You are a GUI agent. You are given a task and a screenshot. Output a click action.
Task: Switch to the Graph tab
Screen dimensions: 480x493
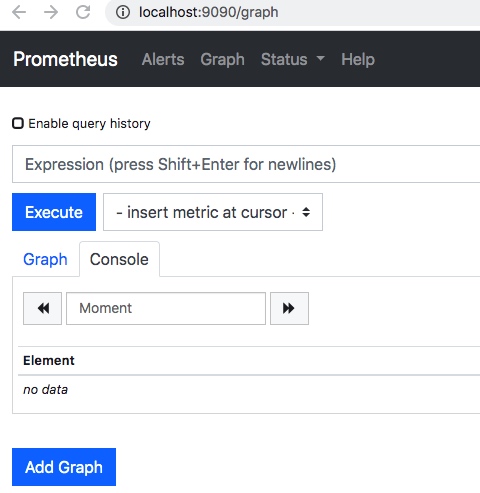point(45,259)
